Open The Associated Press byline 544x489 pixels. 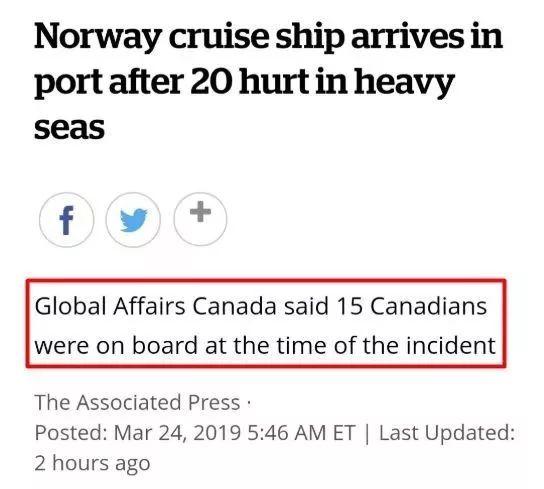(137, 403)
